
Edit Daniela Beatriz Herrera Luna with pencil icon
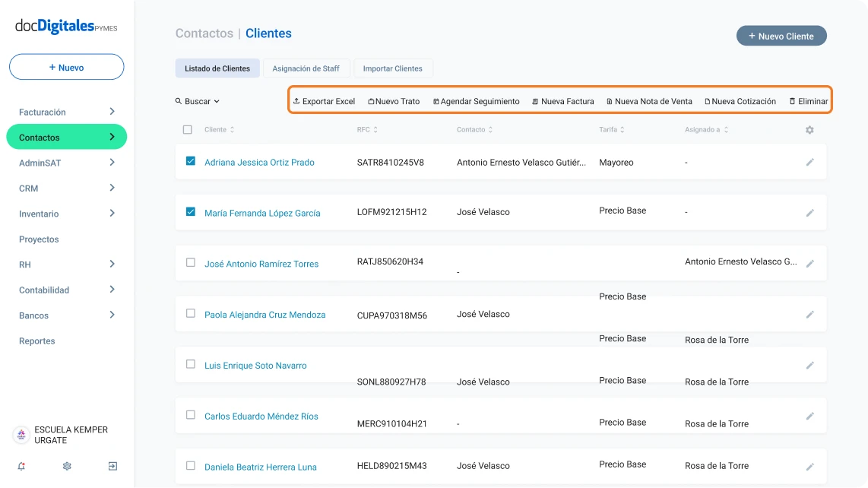(810, 467)
